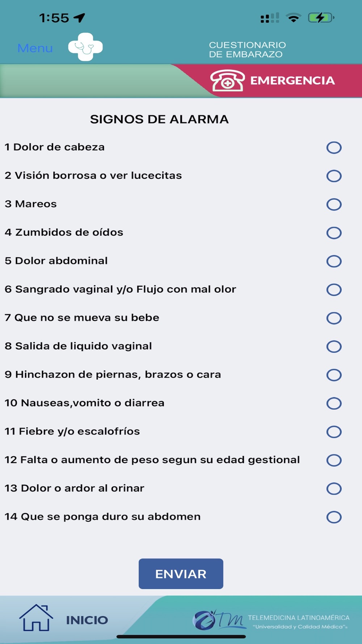Select Sangrado vaginal y/o Flujo radio button
Viewport: 362px width, 644px height.
point(334,290)
